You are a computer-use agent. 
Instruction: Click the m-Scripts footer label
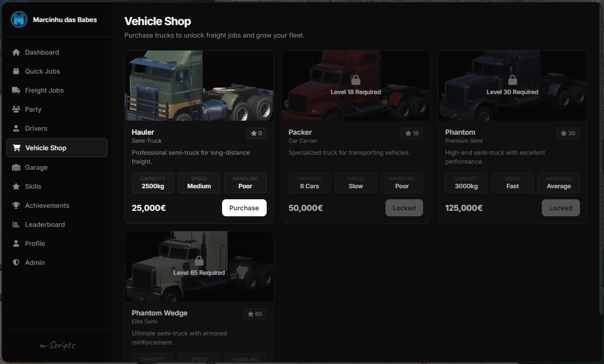(58, 345)
